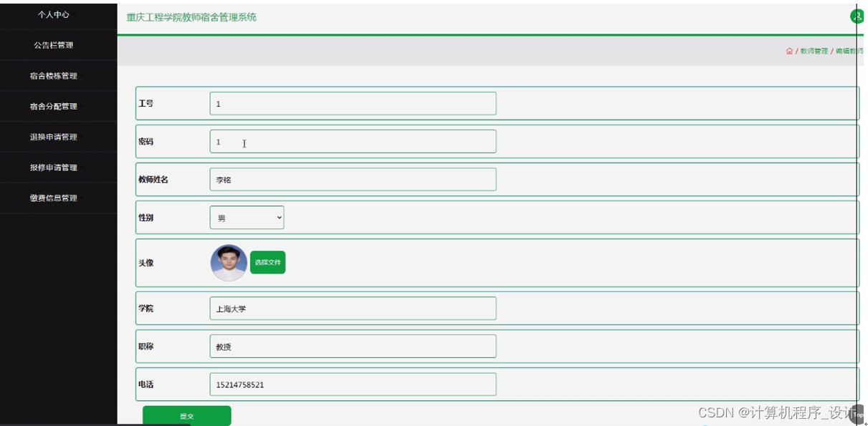Screen dimensions: 868x426
Task: Click into the 工号 input field
Action: (353, 104)
